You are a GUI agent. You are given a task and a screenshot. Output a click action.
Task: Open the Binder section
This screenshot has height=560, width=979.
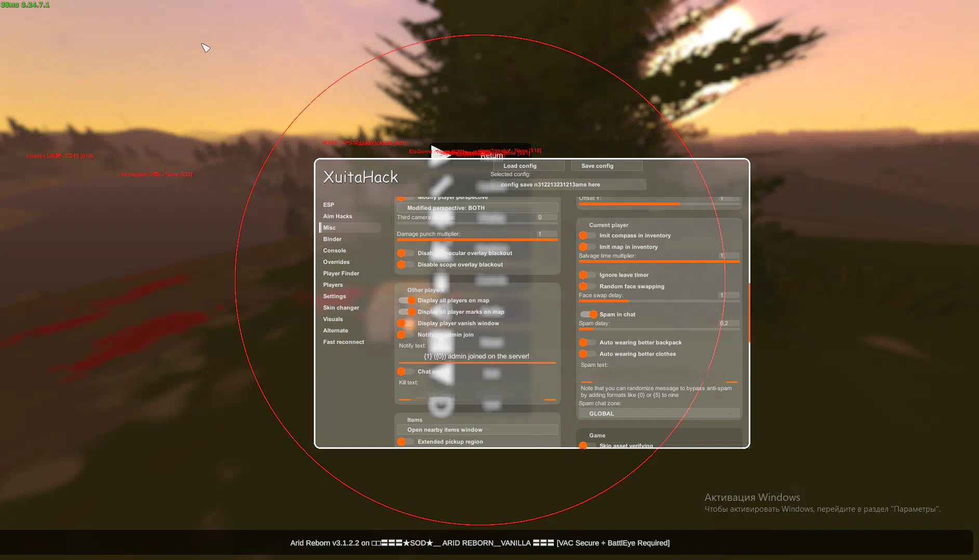(332, 239)
